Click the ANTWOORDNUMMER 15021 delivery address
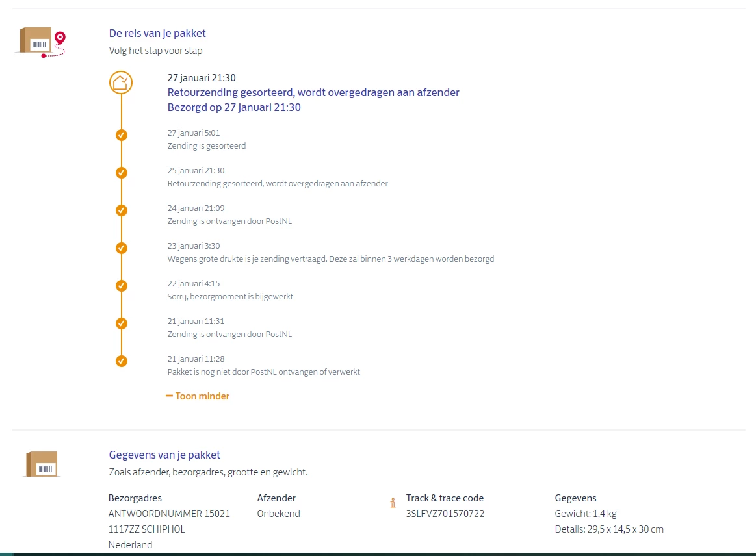This screenshot has width=756, height=556. tap(169, 514)
